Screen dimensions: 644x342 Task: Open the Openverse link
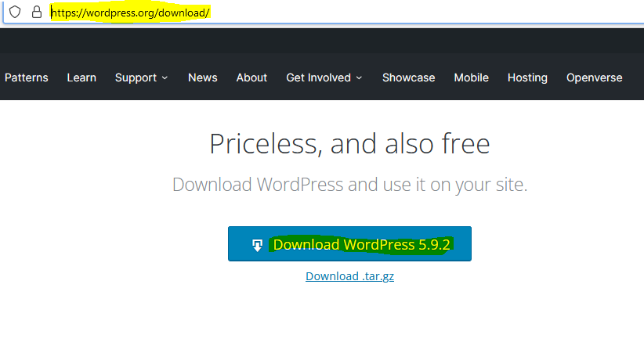click(594, 77)
